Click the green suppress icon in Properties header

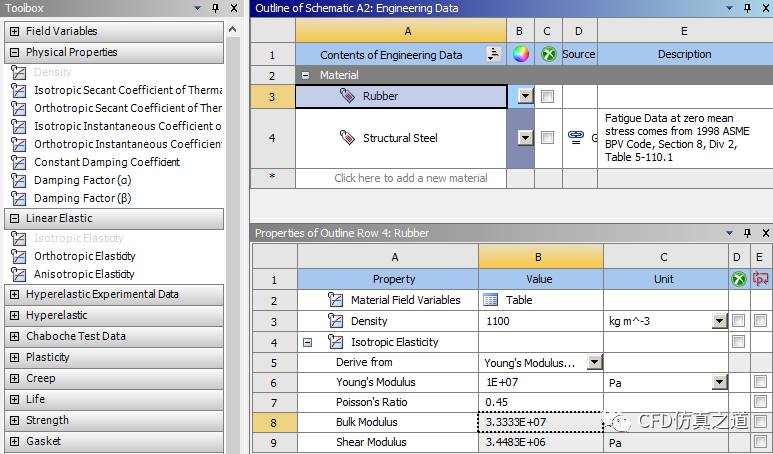(x=738, y=279)
